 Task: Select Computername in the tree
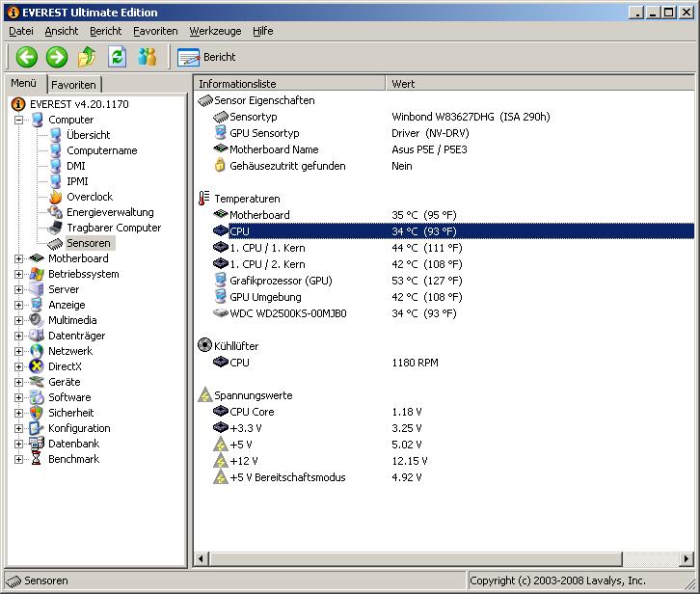coord(102,150)
